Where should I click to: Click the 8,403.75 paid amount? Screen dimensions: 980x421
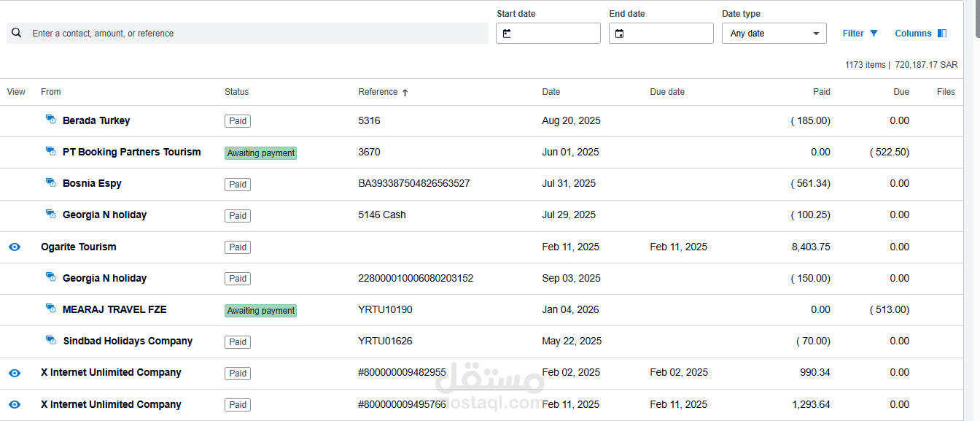pos(811,247)
